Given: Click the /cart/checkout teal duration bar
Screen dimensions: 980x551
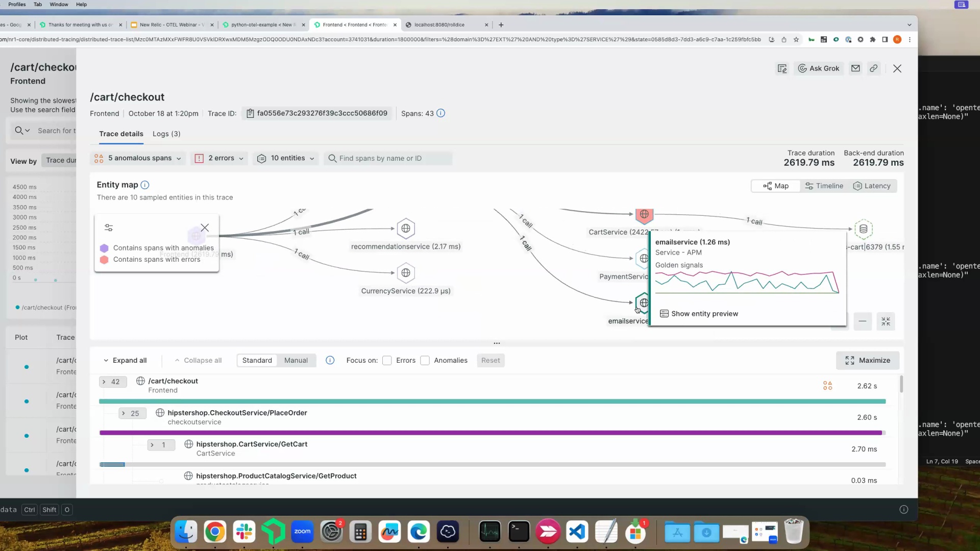Looking at the screenshot, I should click(492, 402).
